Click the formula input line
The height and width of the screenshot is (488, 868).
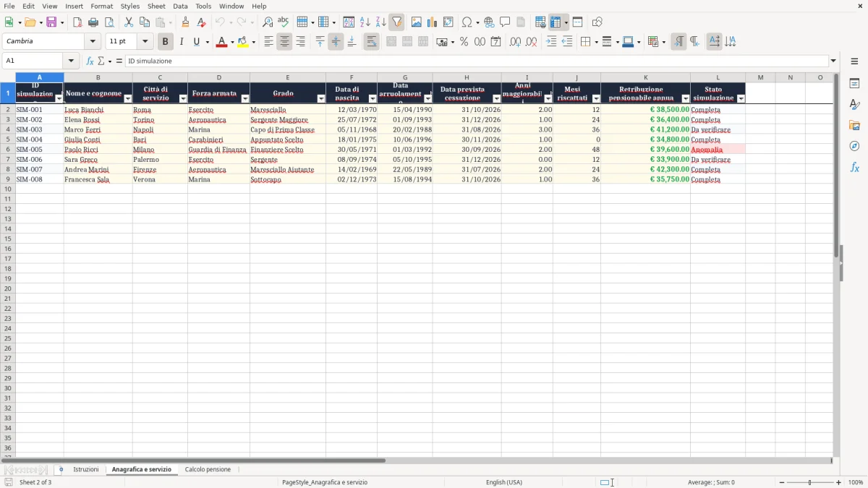click(x=477, y=61)
